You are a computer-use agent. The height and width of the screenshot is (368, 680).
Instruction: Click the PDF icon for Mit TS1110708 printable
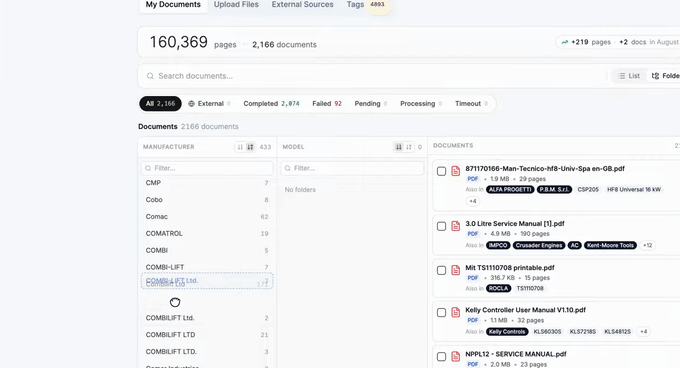455,270
